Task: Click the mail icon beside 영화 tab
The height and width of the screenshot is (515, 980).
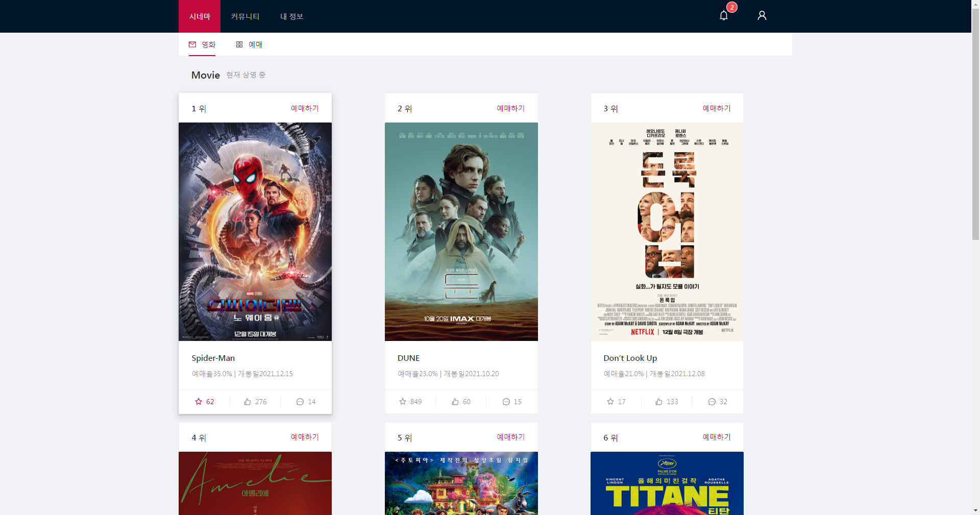Action: coord(192,44)
